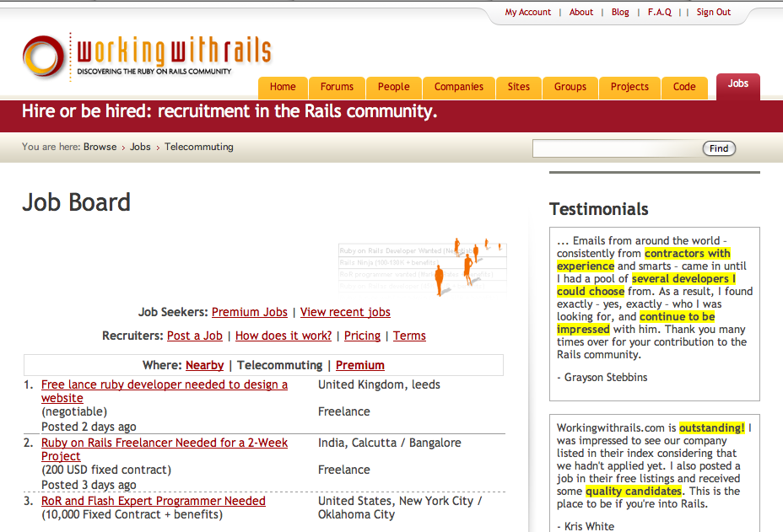Open the Code tab
783x532 pixels.
point(684,88)
